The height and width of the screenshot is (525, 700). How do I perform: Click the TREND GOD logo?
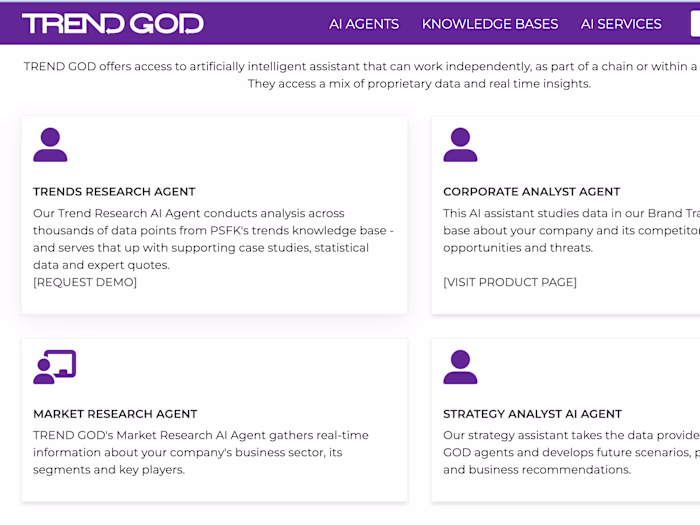(112, 23)
